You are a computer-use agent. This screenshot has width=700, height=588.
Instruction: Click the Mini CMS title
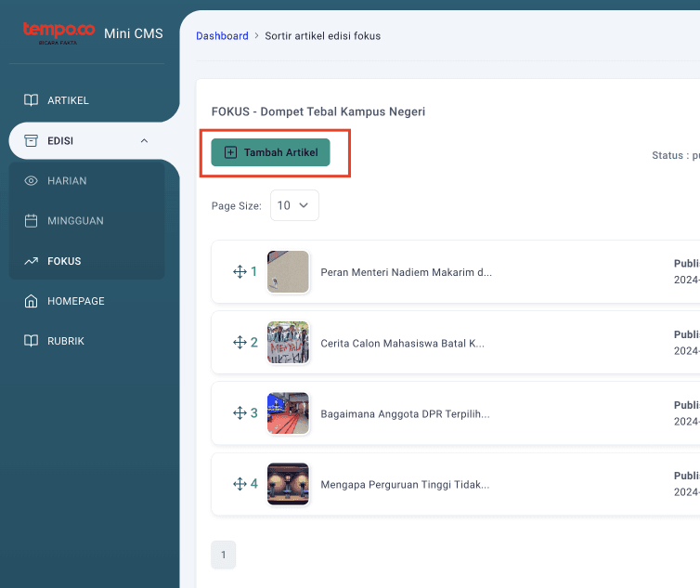[134, 33]
